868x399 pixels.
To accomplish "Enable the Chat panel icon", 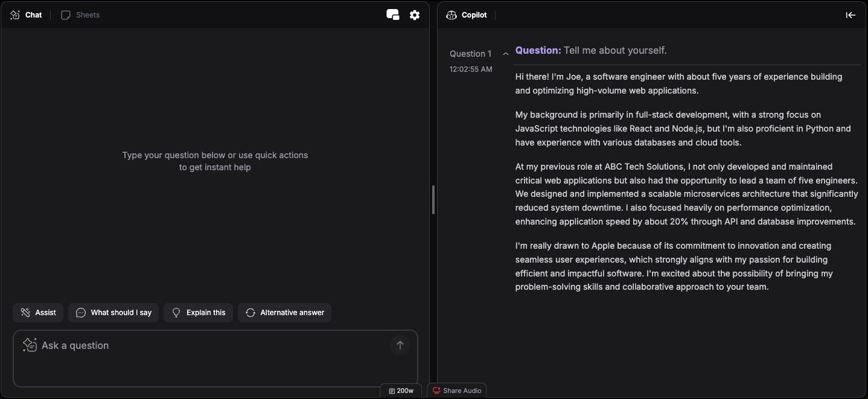I will 15,14.
